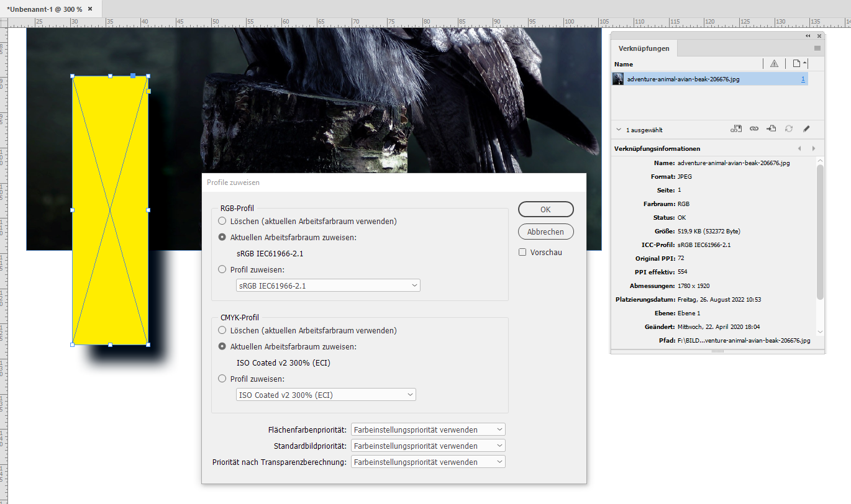
Task: Click the Update Link refresh icon
Action: 788,128
